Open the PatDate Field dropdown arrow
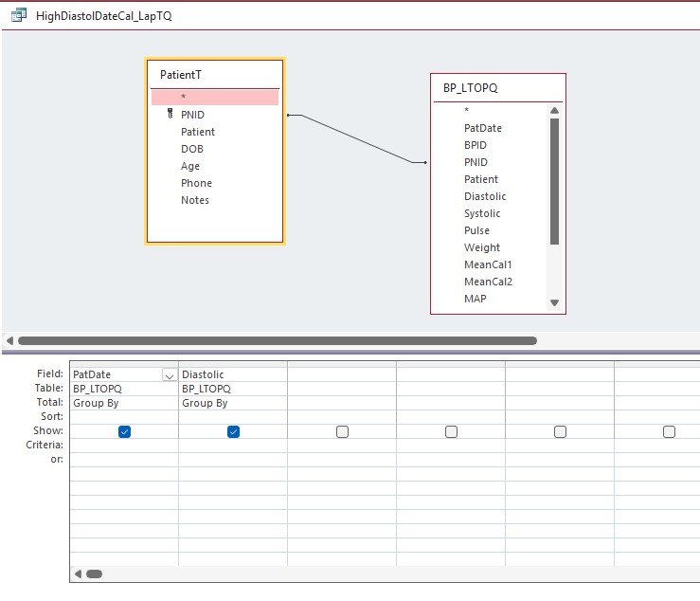This screenshot has height=601, width=700. coord(170,374)
